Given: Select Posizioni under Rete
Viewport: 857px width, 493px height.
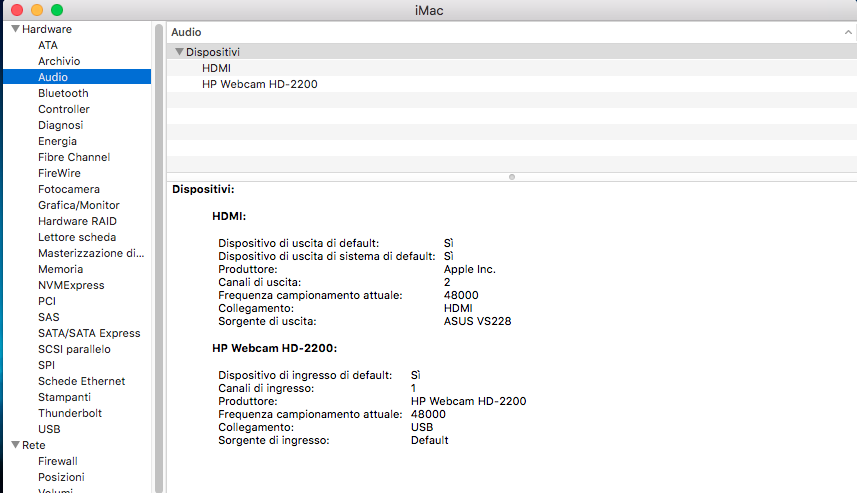Looking at the screenshot, I should 61,477.
